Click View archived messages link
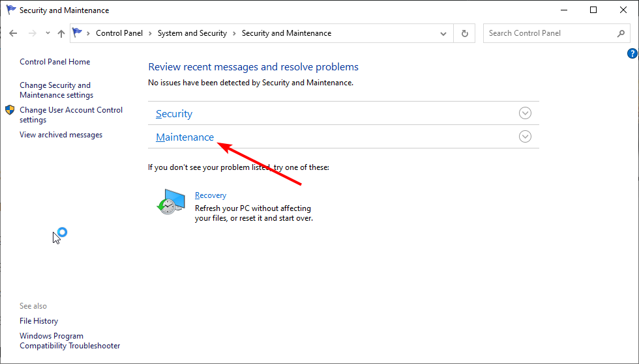The height and width of the screenshot is (364, 639). (61, 135)
